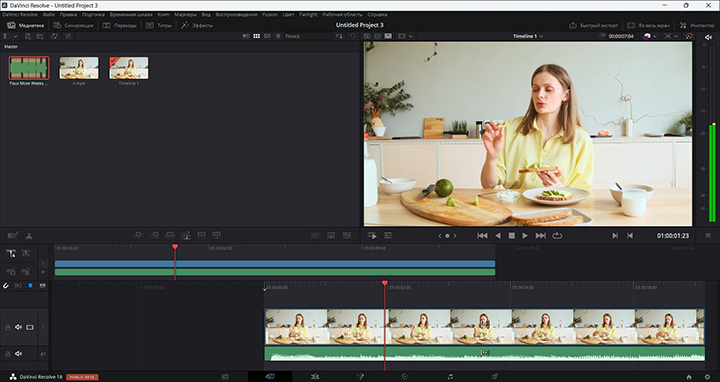Toggle timeline snapping magnet icon

pyautogui.click(x=6, y=286)
